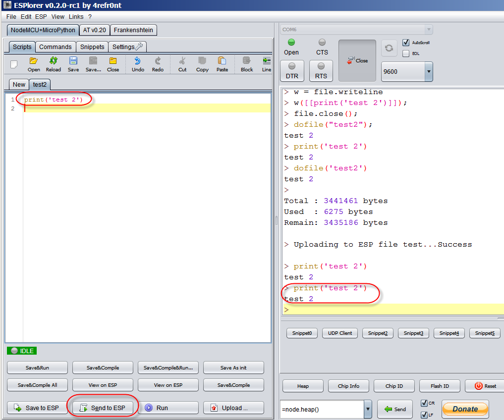This screenshot has height=420, width=504.
Task: Click the refresh COM ports icon
Action: 389,48
